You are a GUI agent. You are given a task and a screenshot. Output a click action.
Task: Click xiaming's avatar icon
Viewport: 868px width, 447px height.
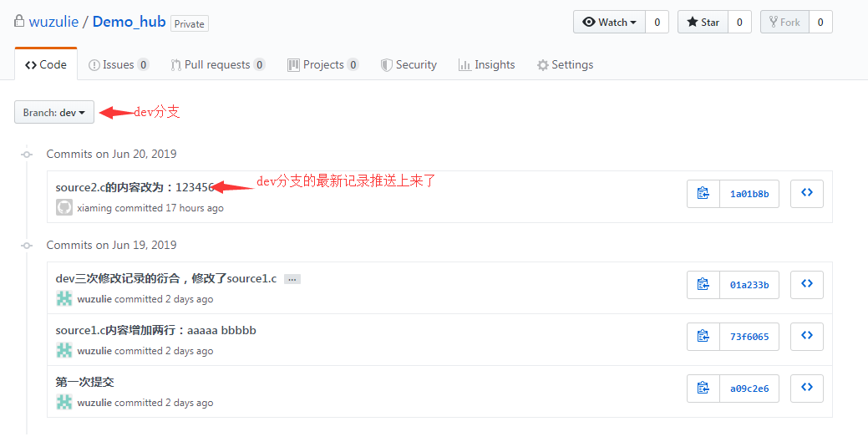(64, 208)
